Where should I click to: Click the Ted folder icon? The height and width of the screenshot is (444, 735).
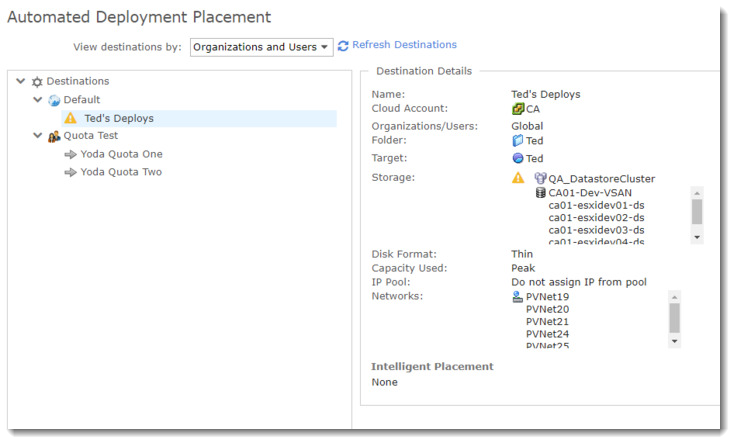click(x=518, y=140)
